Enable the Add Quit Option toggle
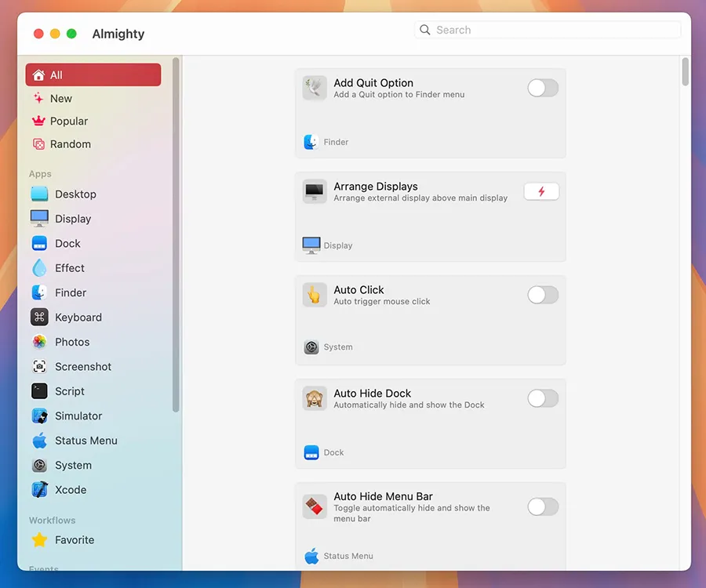The width and height of the screenshot is (706, 588). [542, 88]
